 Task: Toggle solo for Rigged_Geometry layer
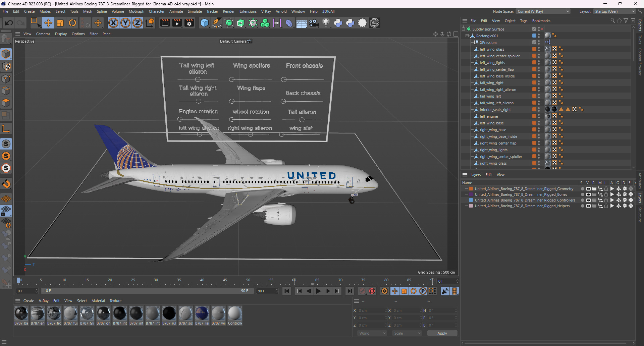pyautogui.click(x=582, y=189)
